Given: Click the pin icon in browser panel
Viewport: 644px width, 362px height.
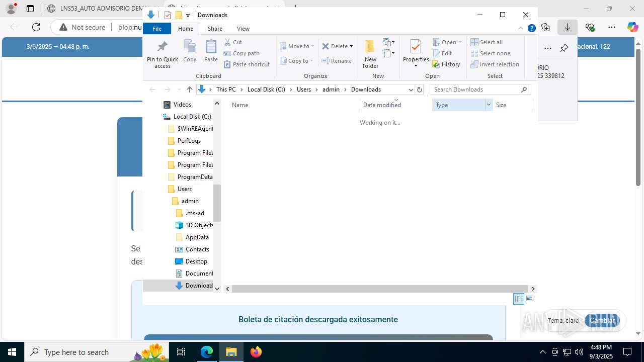Looking at the screenshot, I should (x=564, y=48).
